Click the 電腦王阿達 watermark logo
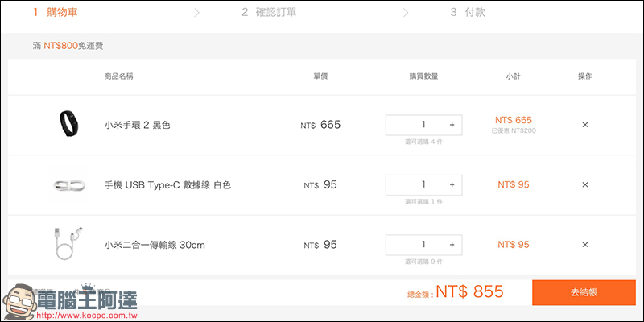The height and width of the screenshot is (322, 644). point(70,302)
